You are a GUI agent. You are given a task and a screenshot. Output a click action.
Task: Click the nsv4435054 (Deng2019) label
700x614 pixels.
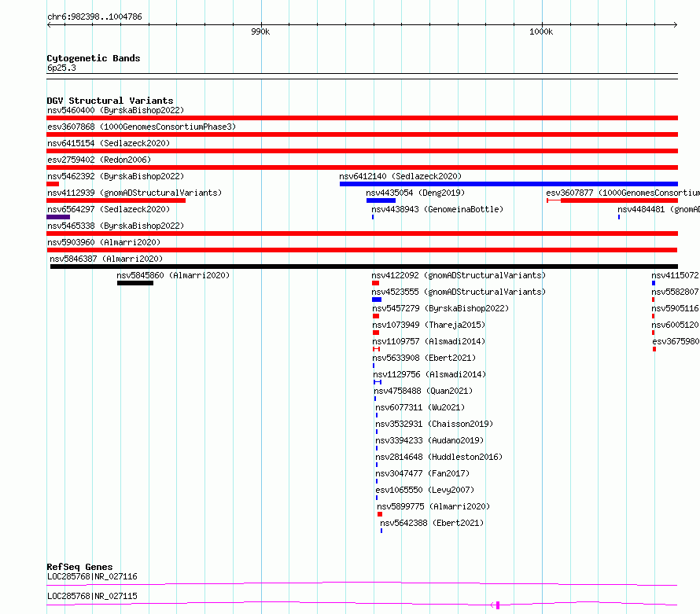[x=415, y=193]
